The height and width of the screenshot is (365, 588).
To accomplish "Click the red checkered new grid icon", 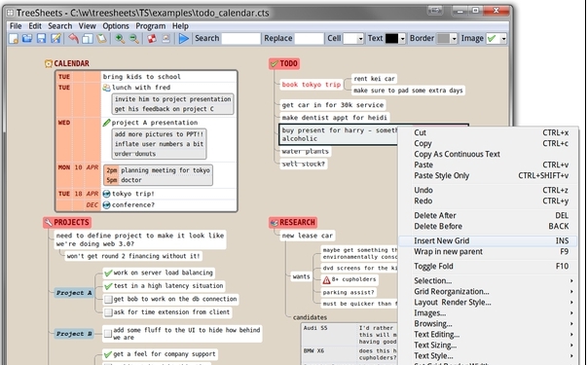I will click(x=152, y=38).
